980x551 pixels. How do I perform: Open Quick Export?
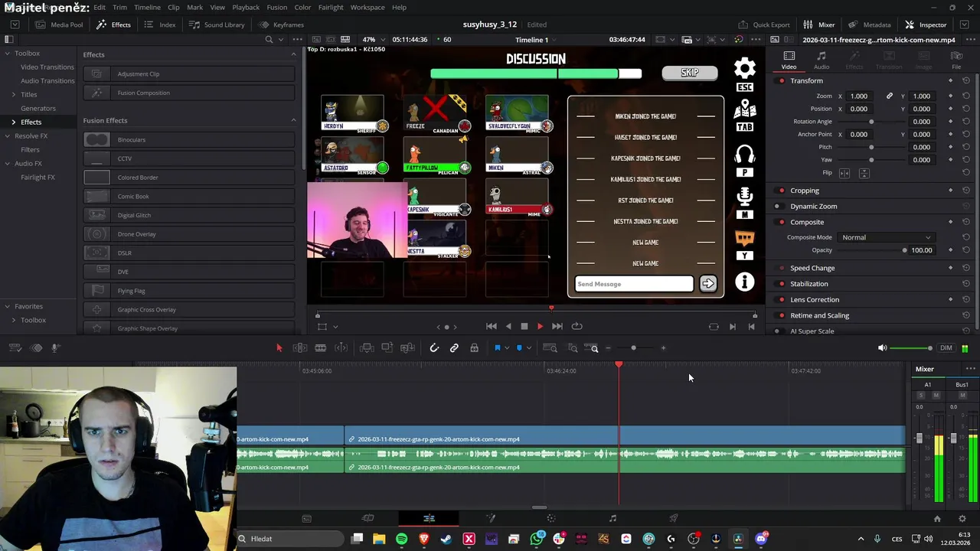[x=763, y=24]
